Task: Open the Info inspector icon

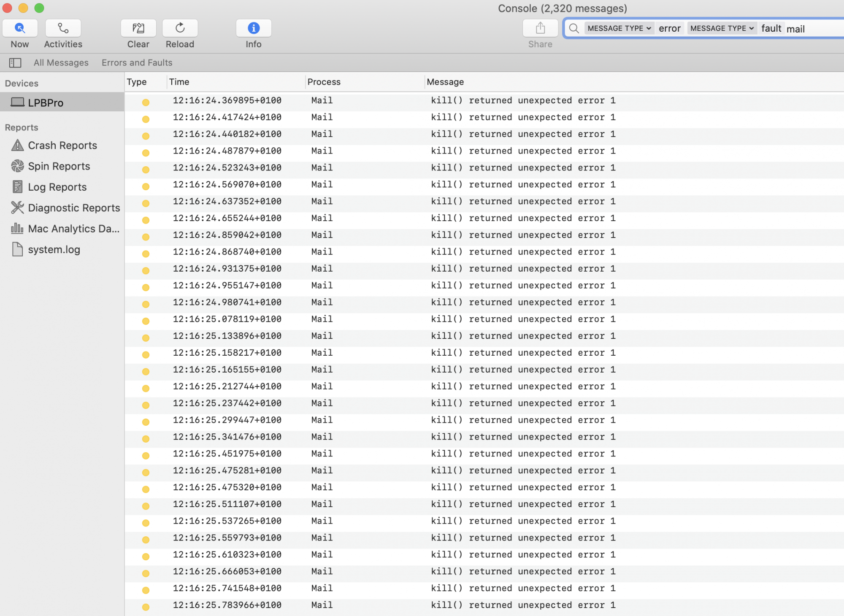Action: [x=253, y=28]
